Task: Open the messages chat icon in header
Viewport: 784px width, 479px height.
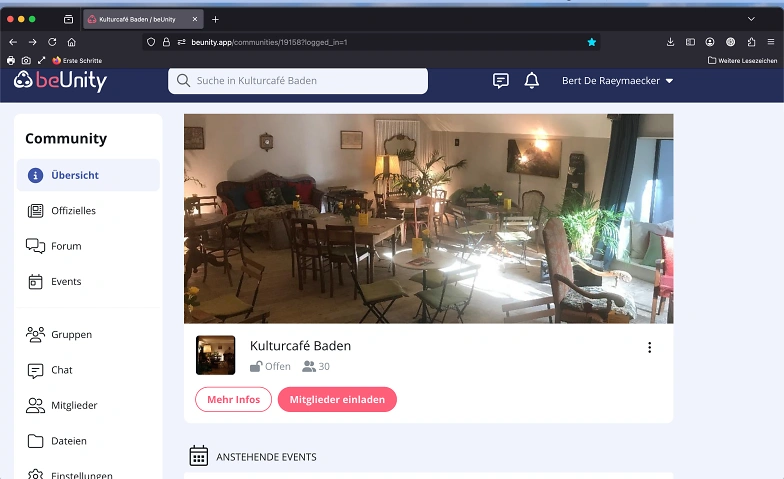Action: pos(500,80)
